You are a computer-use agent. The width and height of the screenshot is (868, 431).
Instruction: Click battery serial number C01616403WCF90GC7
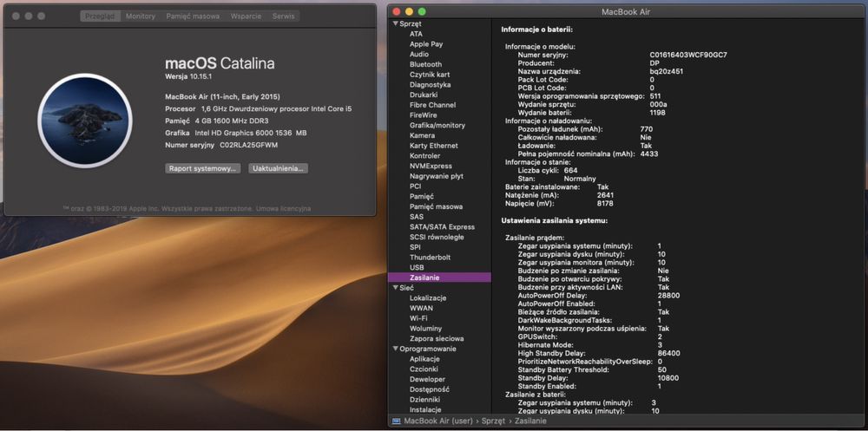688,55
